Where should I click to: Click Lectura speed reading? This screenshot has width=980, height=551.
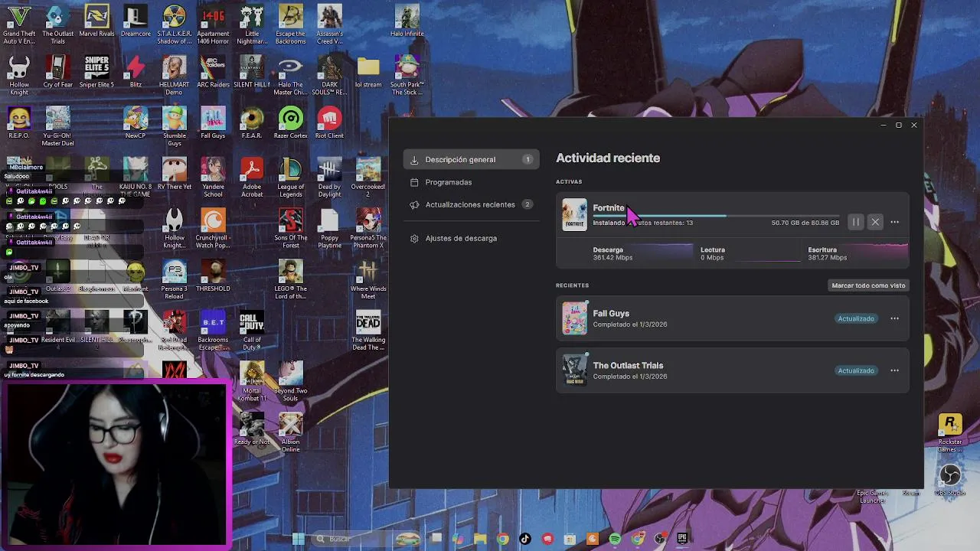pos(712,258)
